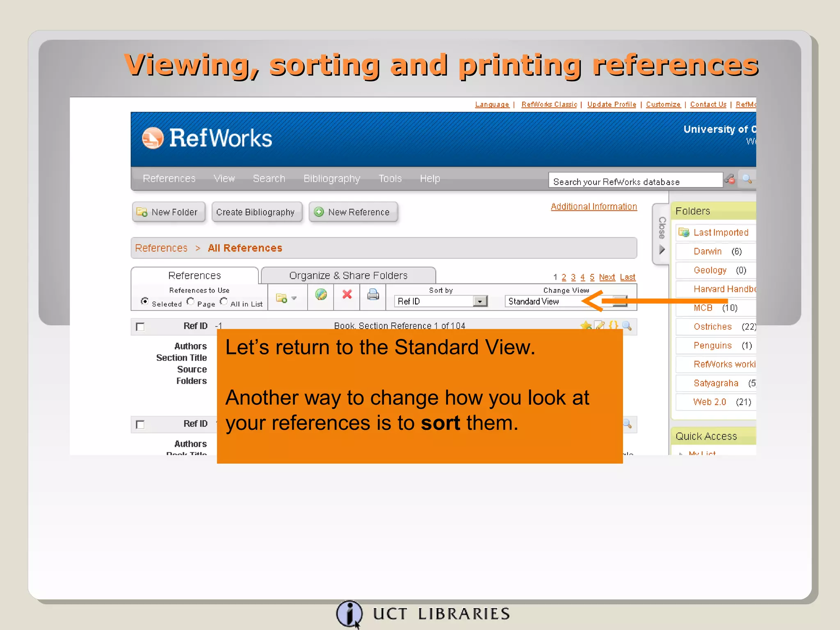Click the New Reference button
Image resolution: width=840 pixels, height=630 pixels.
(x=354, y=212)
